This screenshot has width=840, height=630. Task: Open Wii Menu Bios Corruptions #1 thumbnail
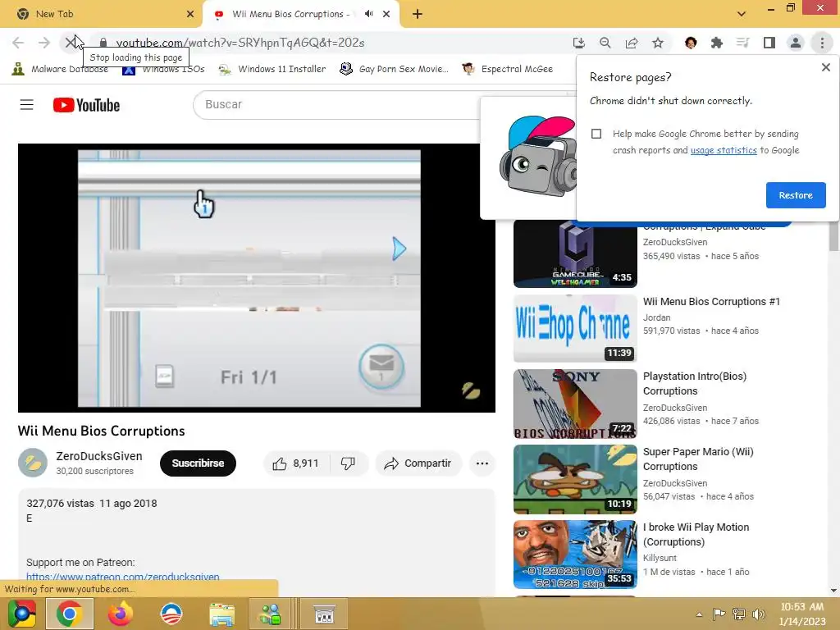575,328
